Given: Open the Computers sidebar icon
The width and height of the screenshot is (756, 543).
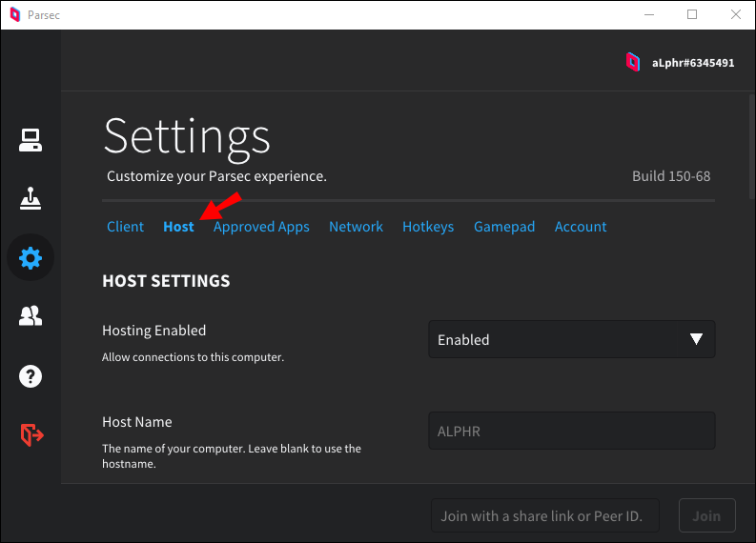Looking at the screenshot, I should [31, 140].
